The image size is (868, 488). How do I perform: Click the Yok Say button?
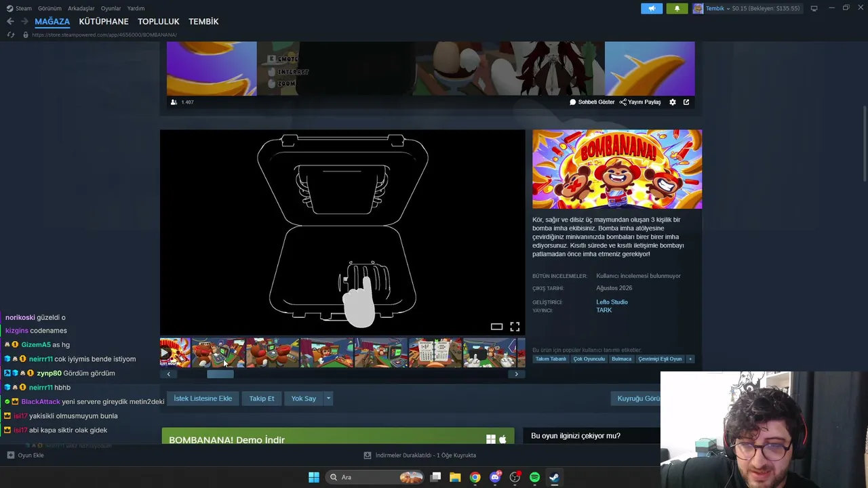tap(304, 399)
